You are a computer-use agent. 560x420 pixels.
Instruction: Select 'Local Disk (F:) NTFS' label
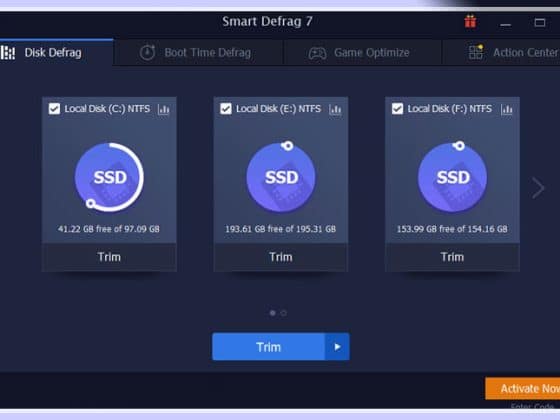coord(450,109)
